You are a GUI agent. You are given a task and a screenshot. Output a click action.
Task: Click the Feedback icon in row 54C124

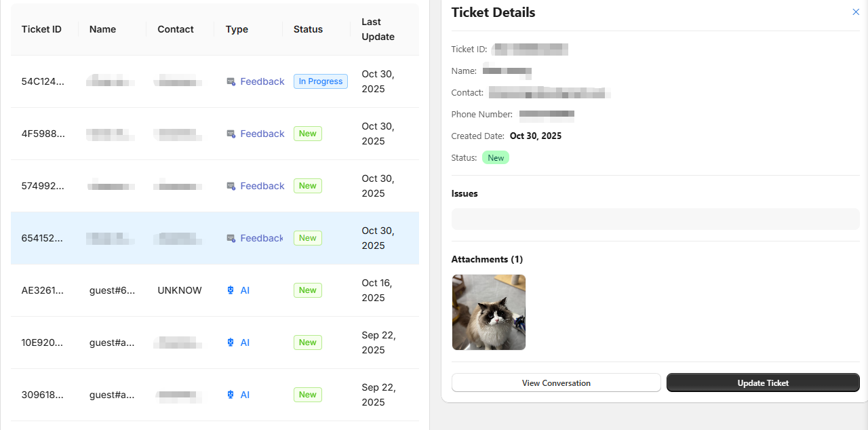231,82
